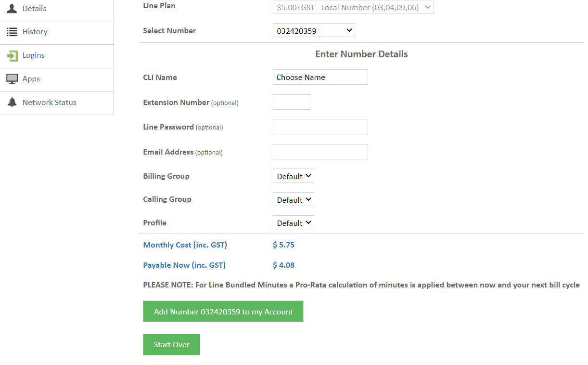Viewport: 588px width, 365px height.
Task: Click the History list icon
Action: pos(12,32)
